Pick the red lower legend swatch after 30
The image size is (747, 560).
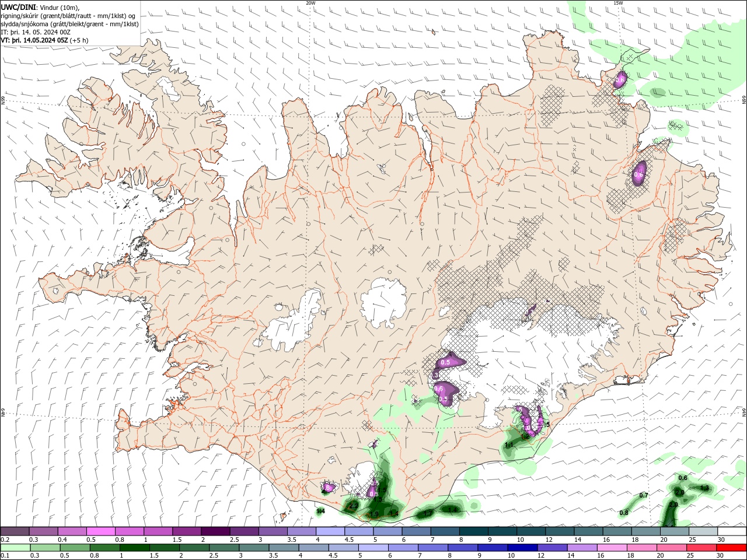point(731,548)
